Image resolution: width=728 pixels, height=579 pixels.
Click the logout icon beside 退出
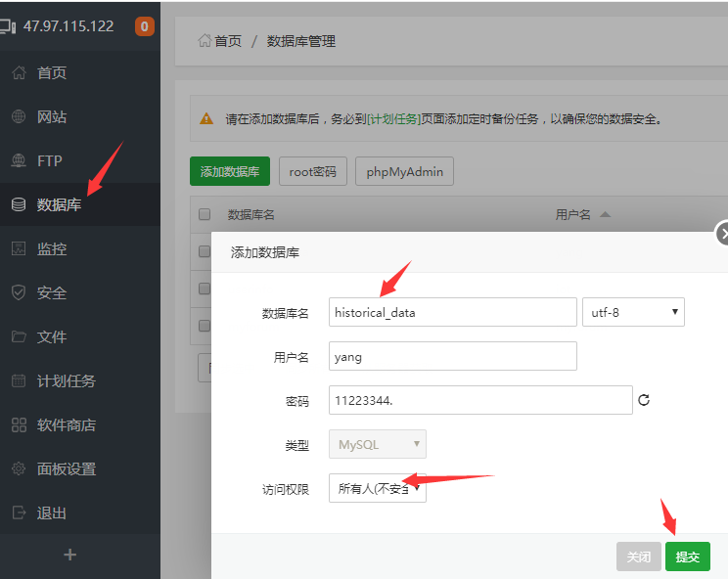19,512
